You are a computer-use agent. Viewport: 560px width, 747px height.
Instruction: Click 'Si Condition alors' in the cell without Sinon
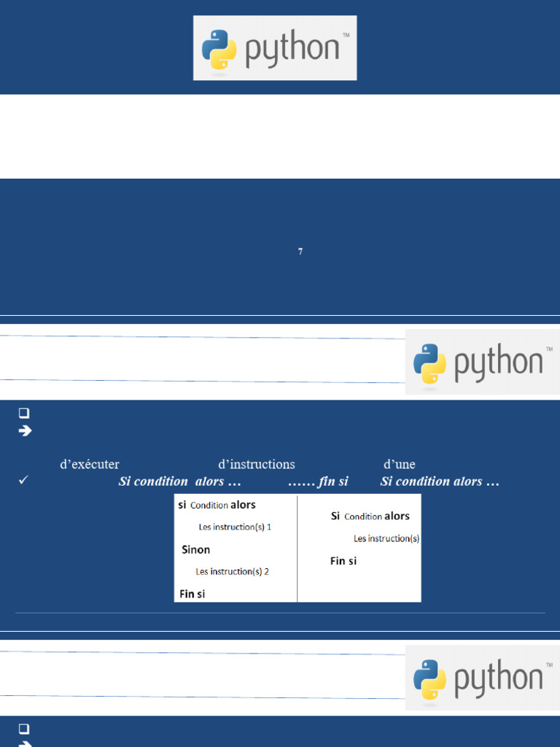(370, 516)
